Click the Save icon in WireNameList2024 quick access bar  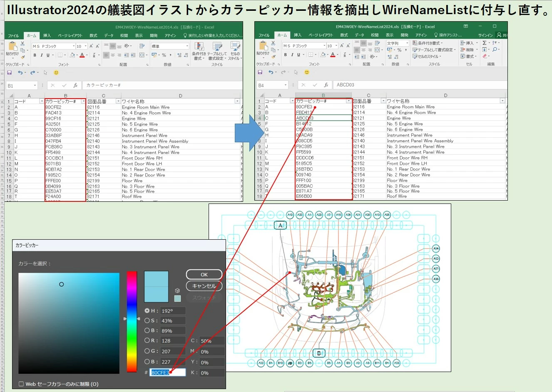260,72
